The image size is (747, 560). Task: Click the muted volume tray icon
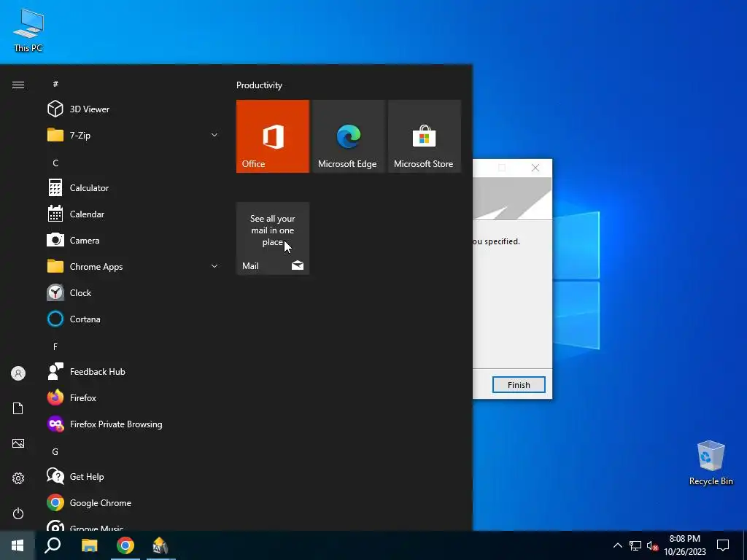point(652,545)
